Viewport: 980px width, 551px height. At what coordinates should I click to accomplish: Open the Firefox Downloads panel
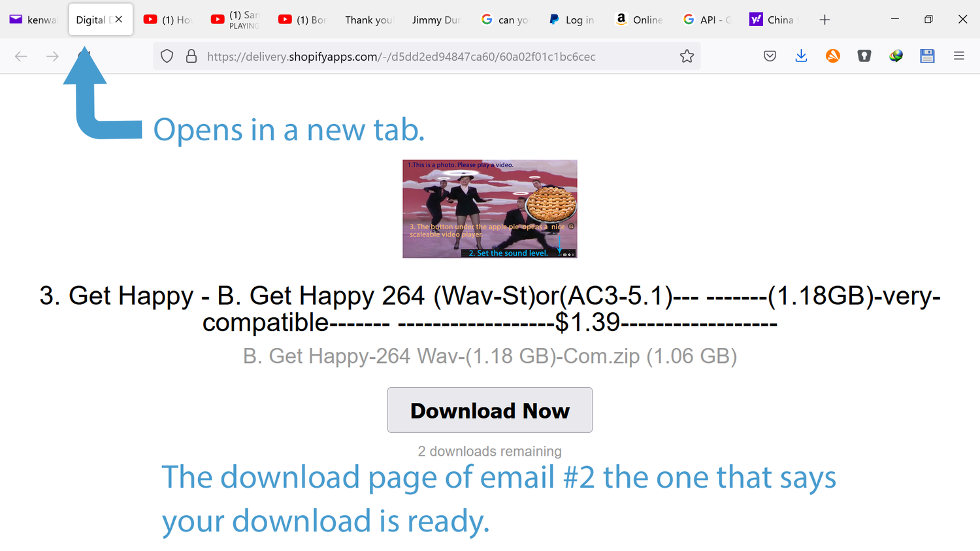pos(801,56)
